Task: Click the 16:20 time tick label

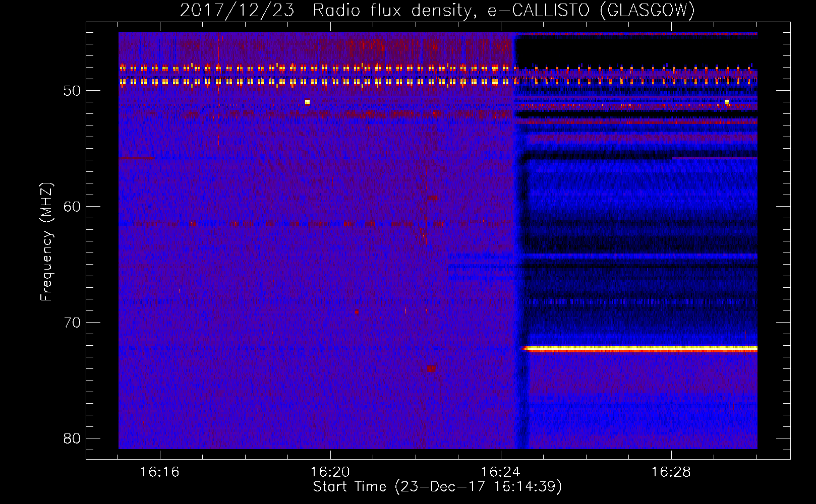Action: click(x=330, y=472)
